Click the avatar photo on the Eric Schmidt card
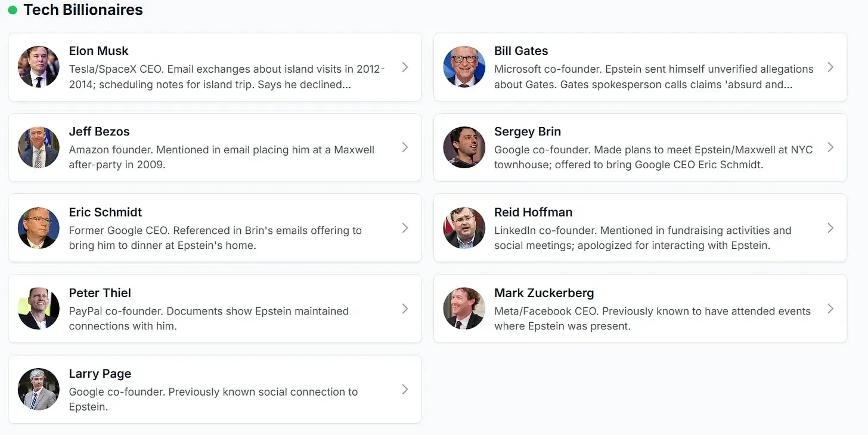 tap(39, 228)
